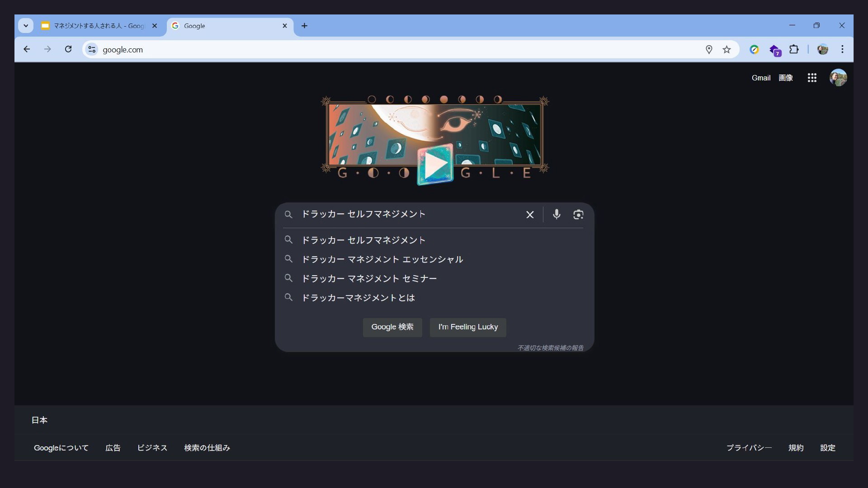
Task: Open Chrome profile avatar in toolbar
Action: [x=823, y=49]
